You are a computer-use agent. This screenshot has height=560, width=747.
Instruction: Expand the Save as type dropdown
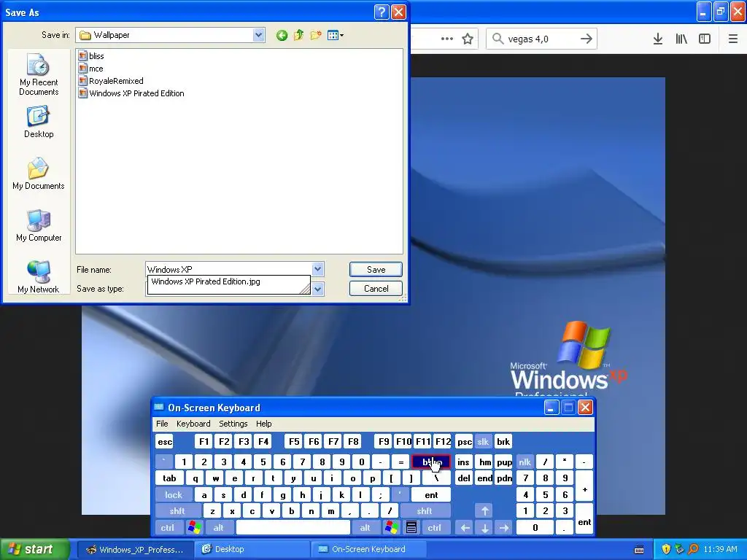pos(318,289)
